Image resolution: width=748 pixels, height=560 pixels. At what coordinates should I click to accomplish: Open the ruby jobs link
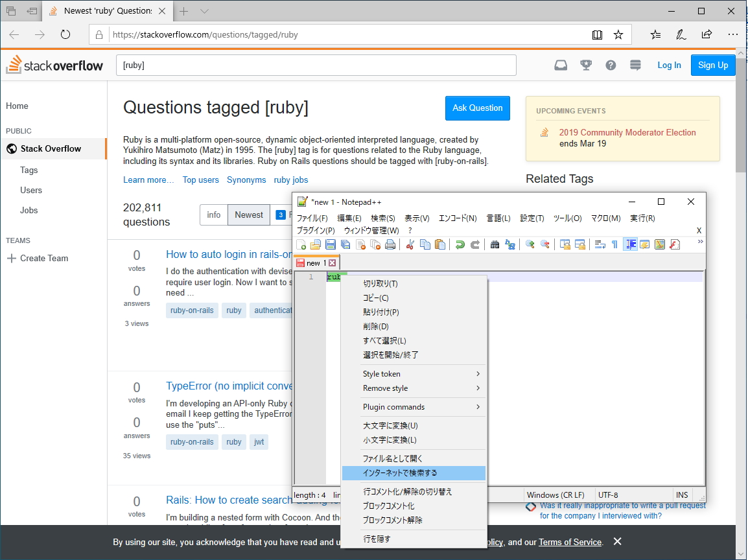290,180
